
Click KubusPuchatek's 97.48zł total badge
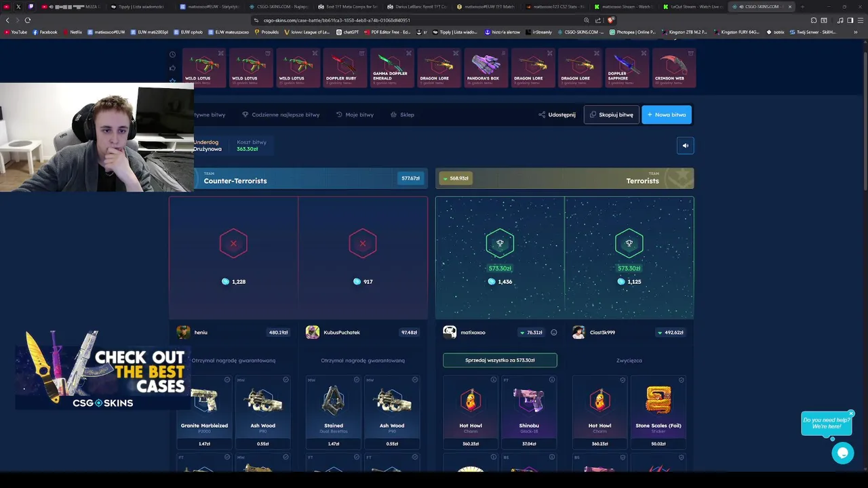(409, 333)
